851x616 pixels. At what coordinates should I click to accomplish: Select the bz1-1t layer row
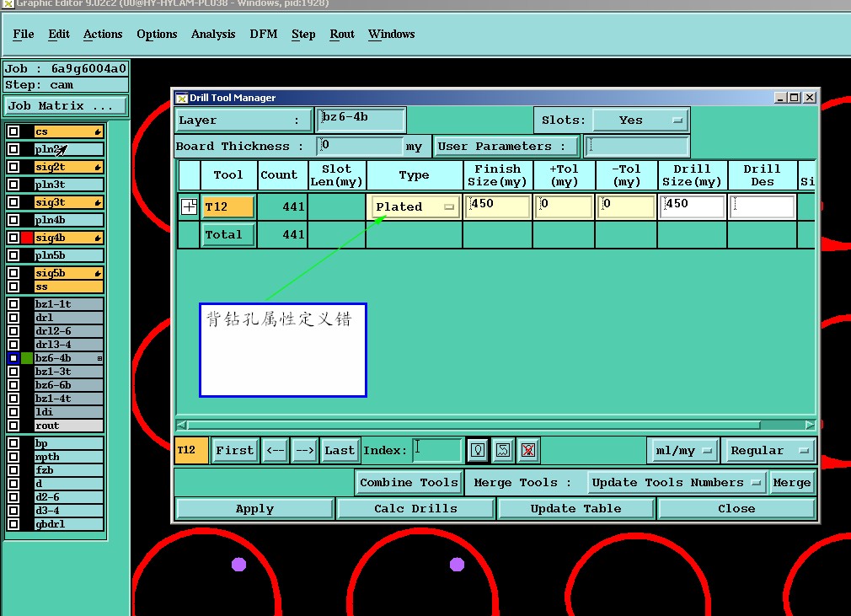pyautogui.click(x=69, y=304)
